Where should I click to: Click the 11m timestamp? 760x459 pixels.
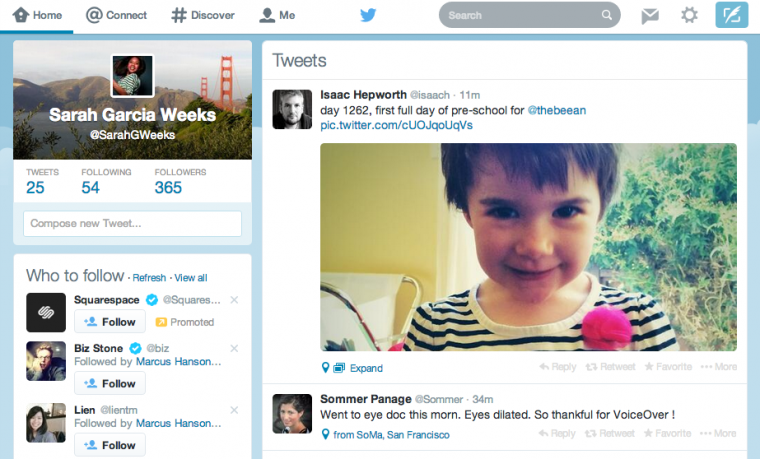point(470,95)
